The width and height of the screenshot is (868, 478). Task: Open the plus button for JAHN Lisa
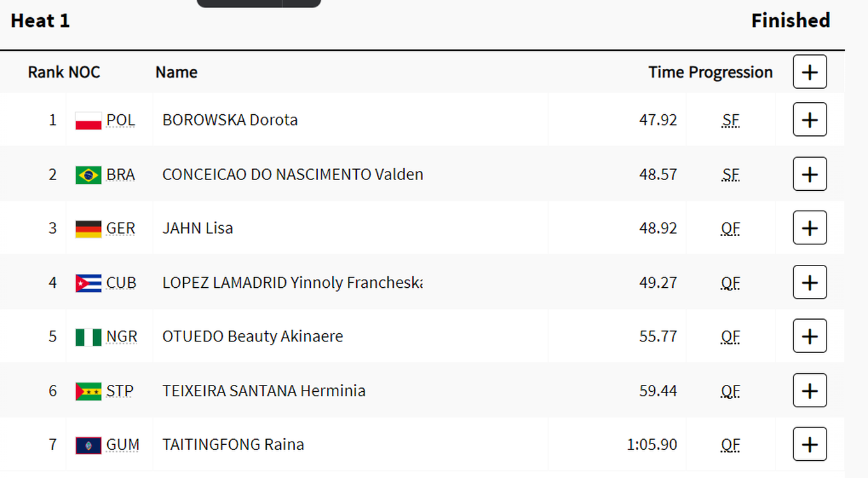[810, 228]
